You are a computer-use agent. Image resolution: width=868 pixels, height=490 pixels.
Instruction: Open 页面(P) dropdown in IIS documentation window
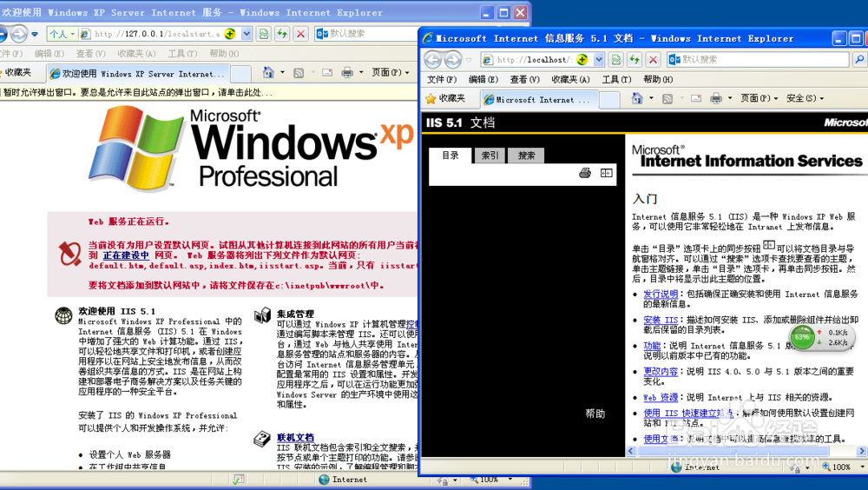pos(759,99)
